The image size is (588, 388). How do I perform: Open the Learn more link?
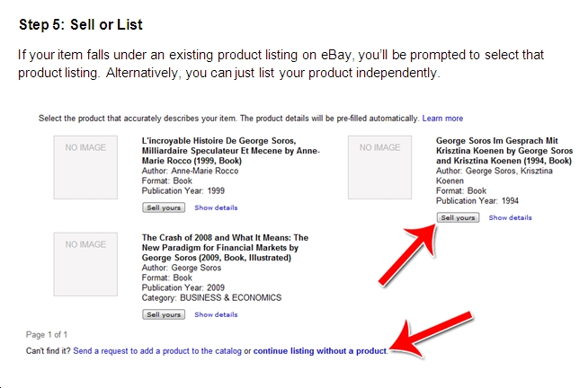pyautogui.click(x=442, y=119)
